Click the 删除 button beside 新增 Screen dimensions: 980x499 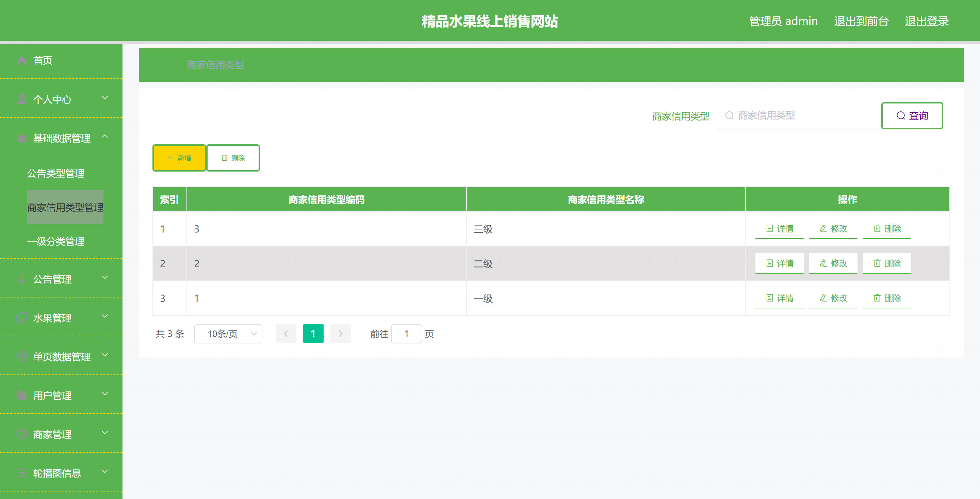[233, 158]
